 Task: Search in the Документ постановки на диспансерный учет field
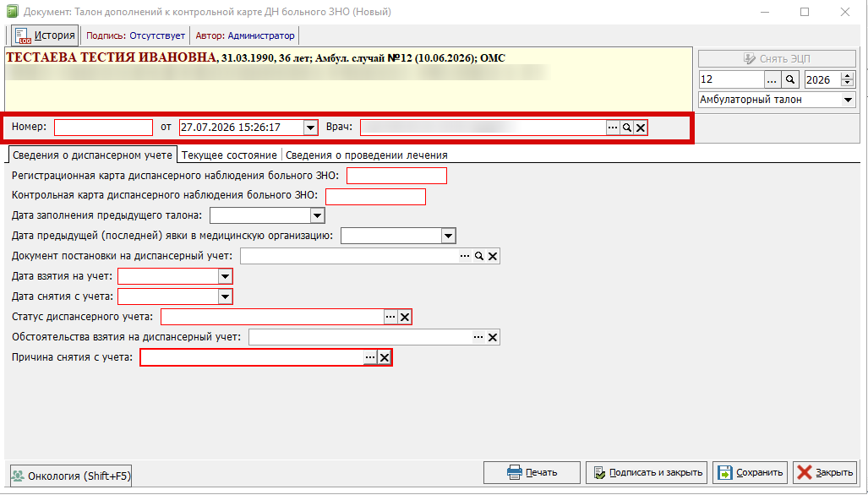tap(479, 256)
